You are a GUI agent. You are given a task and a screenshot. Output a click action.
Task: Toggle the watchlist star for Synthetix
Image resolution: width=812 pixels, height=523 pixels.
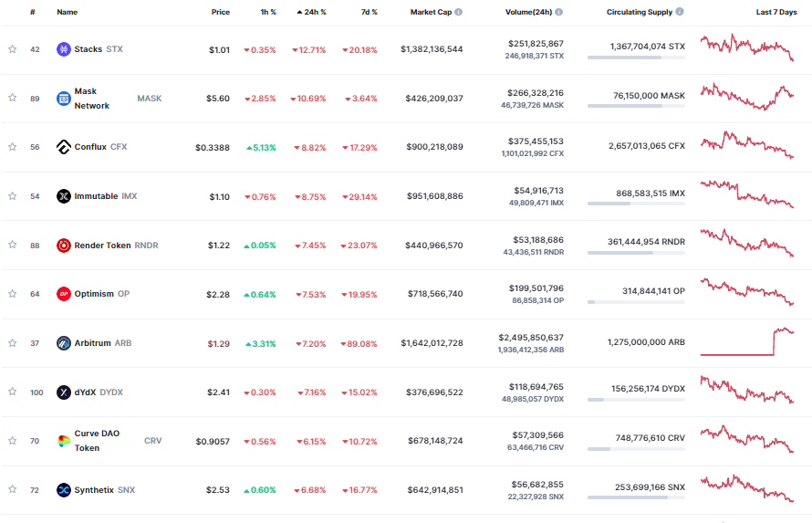coord(13,489)
